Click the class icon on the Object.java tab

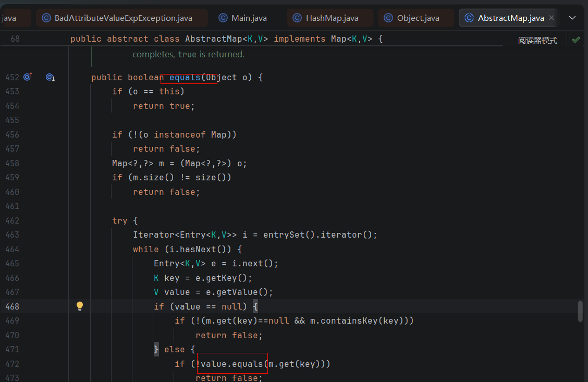click(x=388, y=18)
